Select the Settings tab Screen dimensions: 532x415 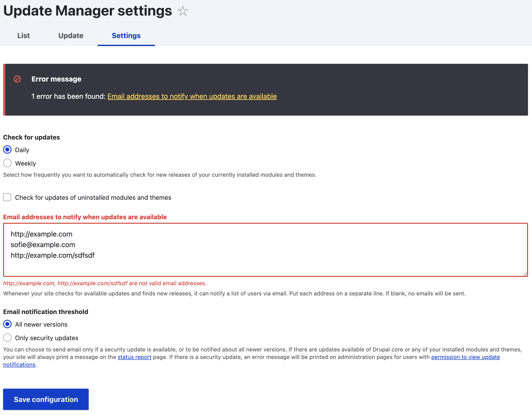[126, 35]
